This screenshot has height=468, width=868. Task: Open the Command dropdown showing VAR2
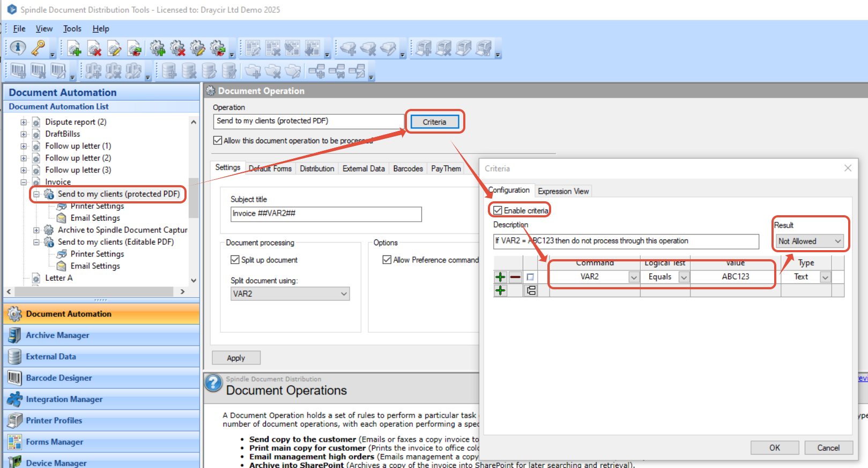point(634,277)
